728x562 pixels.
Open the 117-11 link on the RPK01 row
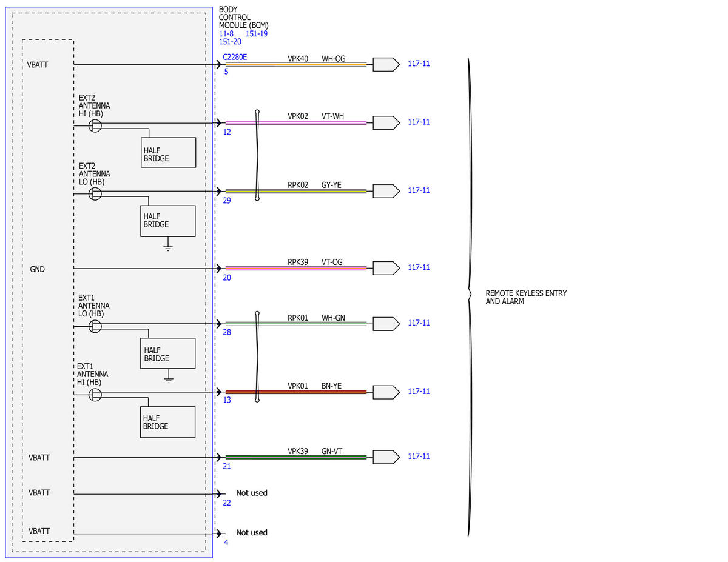coord(419,323)
